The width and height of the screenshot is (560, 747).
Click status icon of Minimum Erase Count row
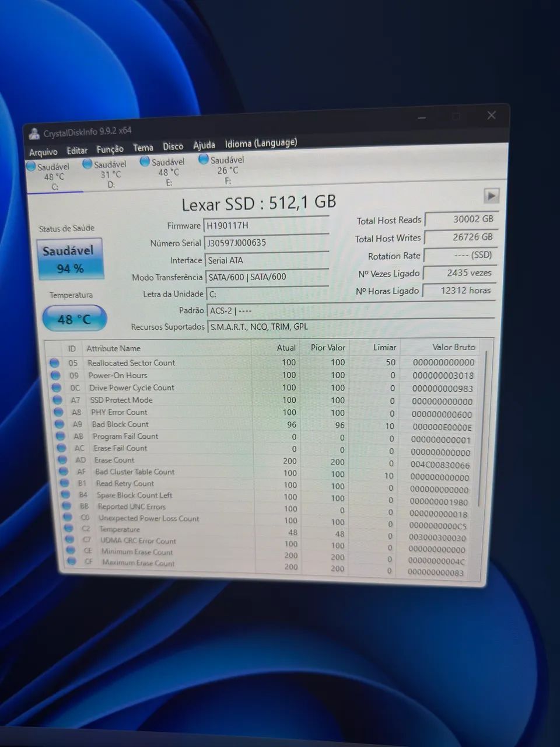pyautogui.click(x=71, y=551)
